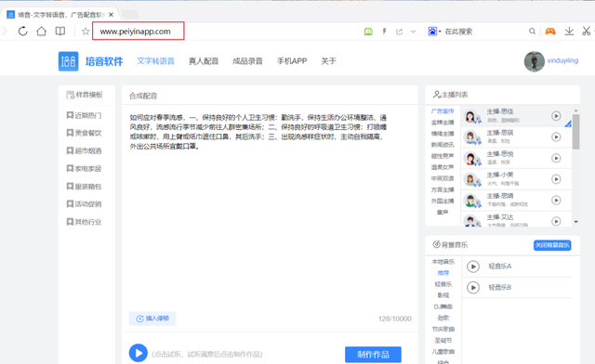This screenshot has width=595, height=364.
Task: Expand the search engine dropdown arrow
Action: (440, 32)
